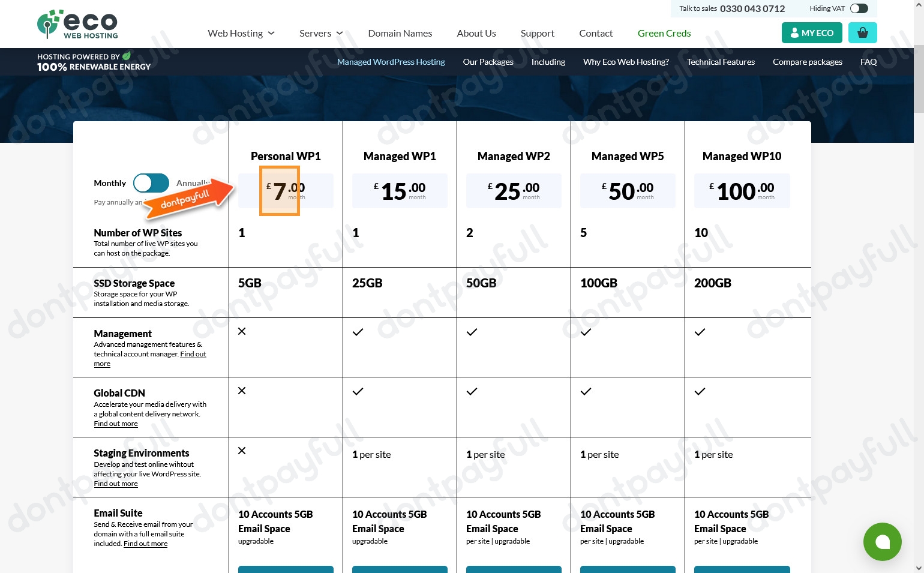The width and height of the screenshot is (924, 573).
Task: Click Managed WP5 Global CDN check mark
Action: [586, 391]
